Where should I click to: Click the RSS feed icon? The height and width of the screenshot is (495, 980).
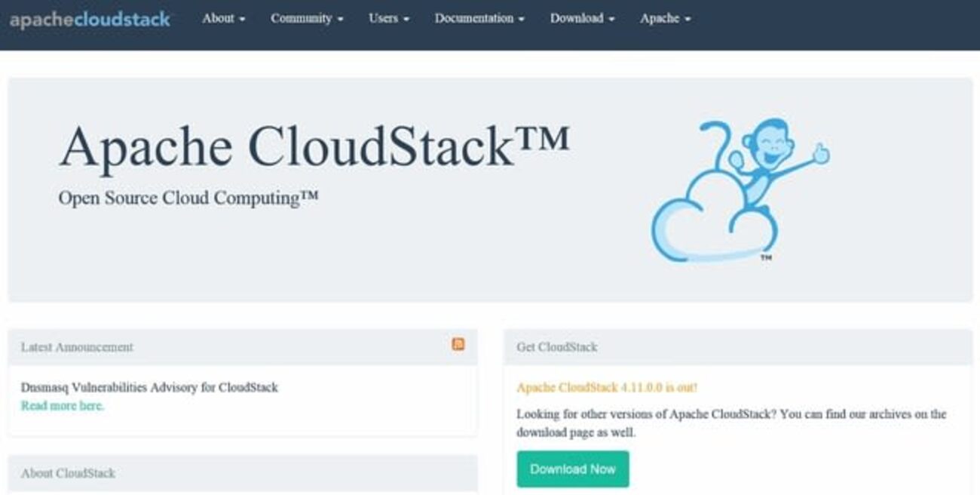pyautogui.click(x=460, y=343)
